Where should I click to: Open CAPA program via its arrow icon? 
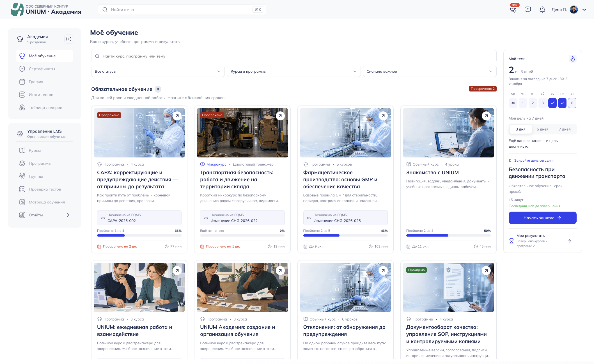coord(177,116)
